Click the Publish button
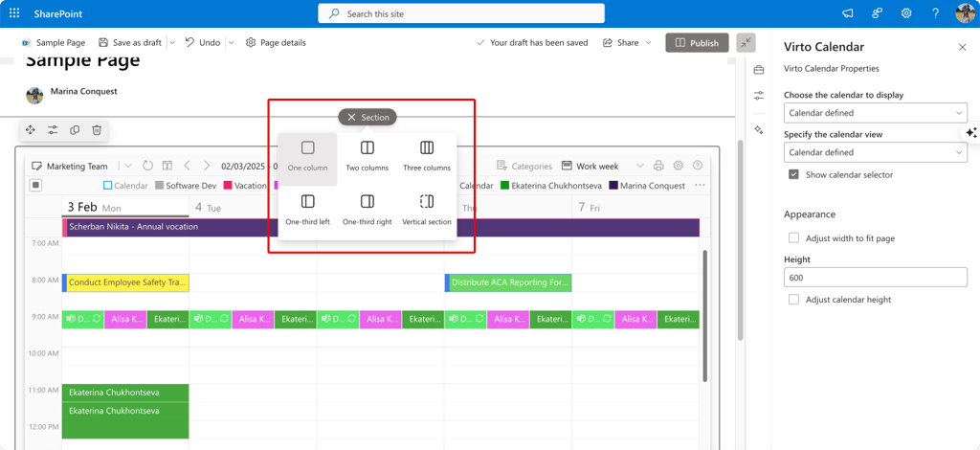The width and height of the screenshot is (980, 450). (x=697, y=42)
